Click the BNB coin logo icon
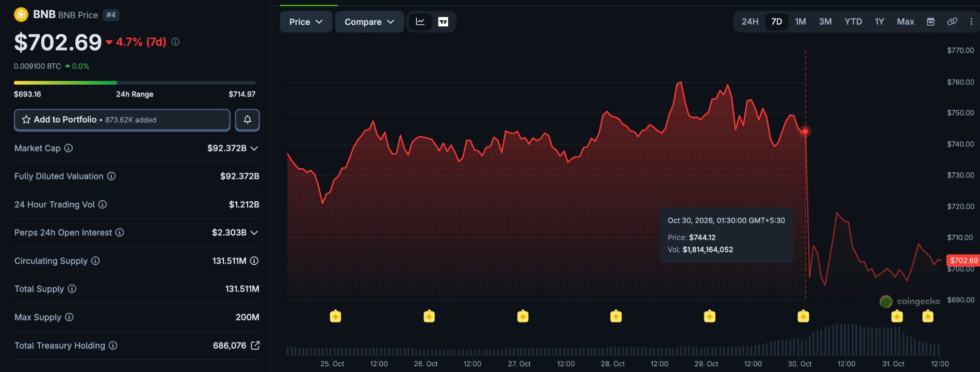Screen dimensions: 980x372 [21, 15]
